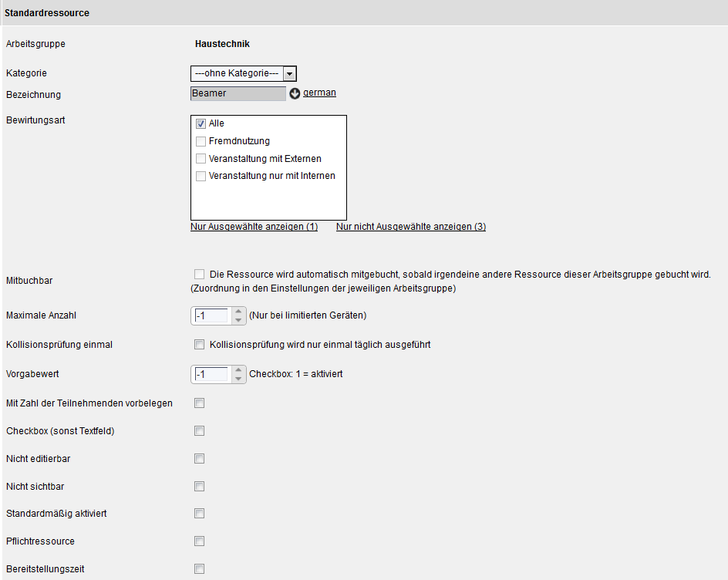This screenshot has width=728, height=580.
Task: Click the Vorgabewert number field
Action: [212, 374]
